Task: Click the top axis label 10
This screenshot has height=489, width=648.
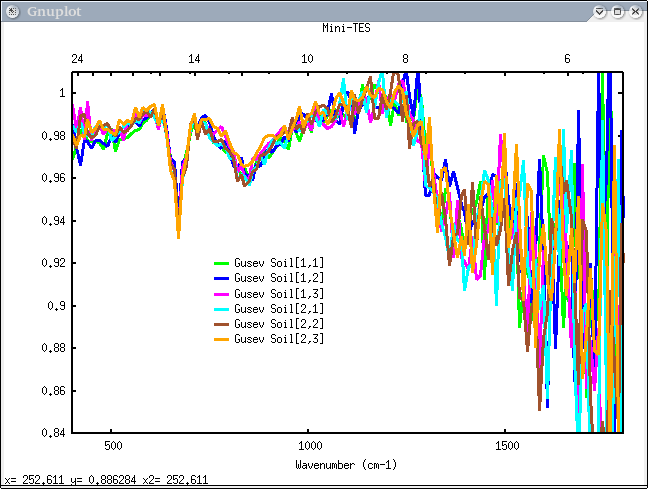Action: [x=307, y=59]
